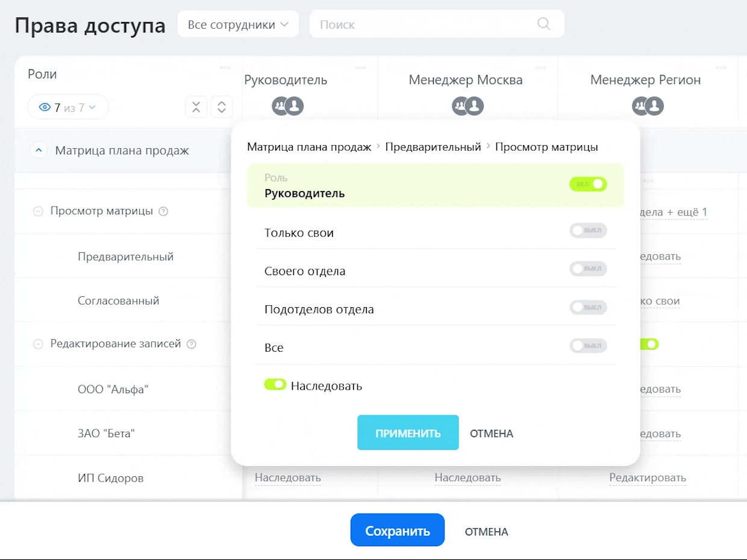This screenshot has height=560, width=747.
Task: Collapse the Просмотр матрицы group
Action: pyautogui.click(x=38, y=212)
